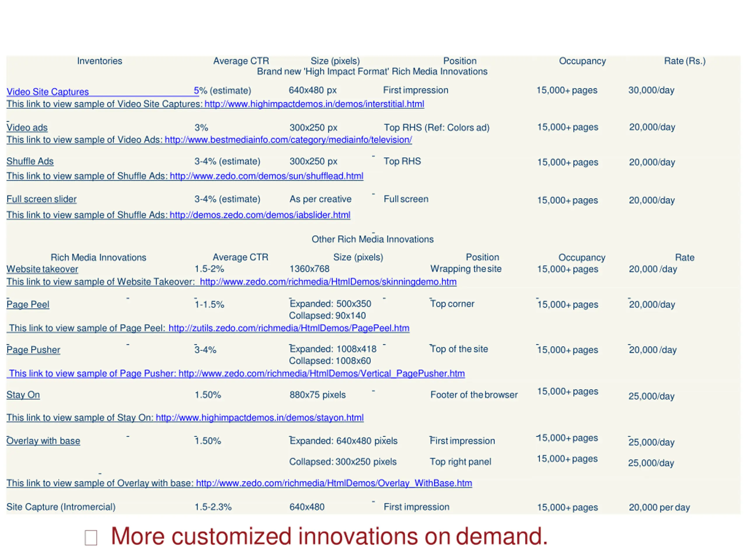Click the Video Site Captures link

(x=48, y=92)
